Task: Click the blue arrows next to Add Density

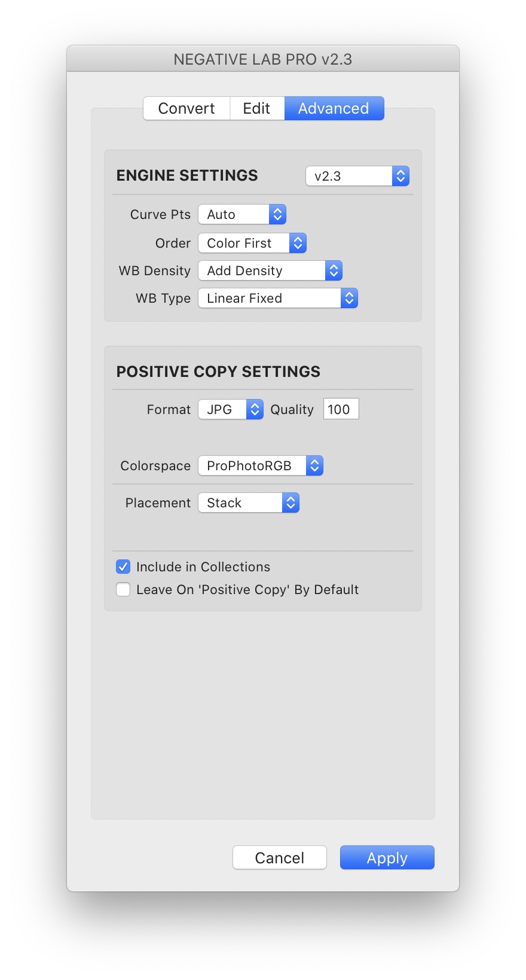Action: click(334, 270)
